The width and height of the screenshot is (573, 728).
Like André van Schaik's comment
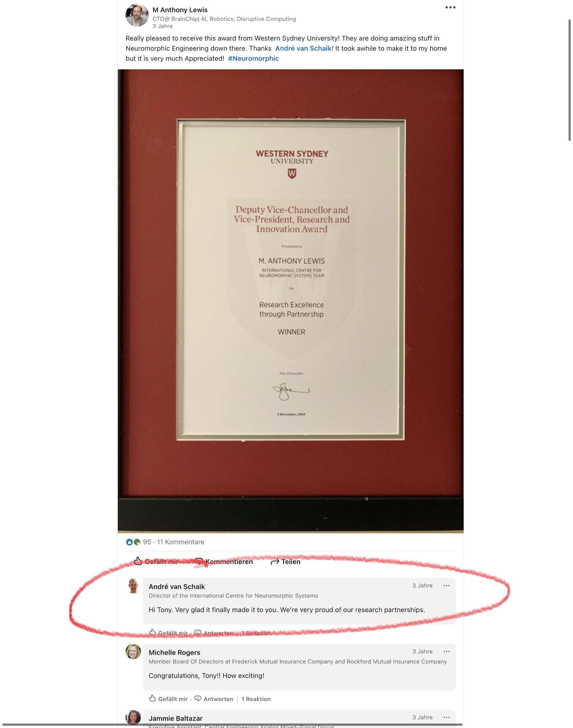point(168,633)
